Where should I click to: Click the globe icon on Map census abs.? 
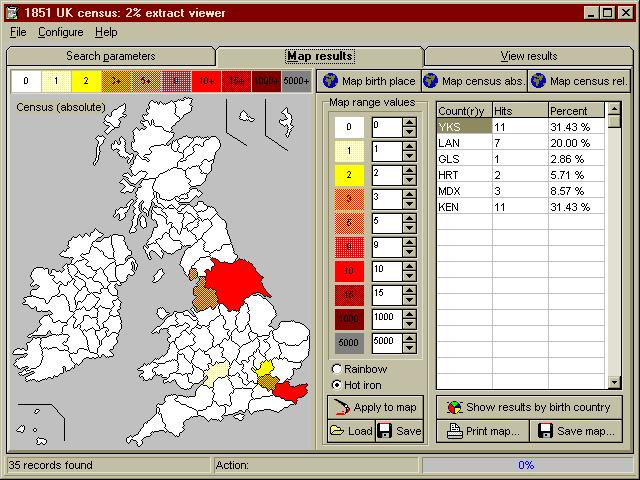pos(431,81)
